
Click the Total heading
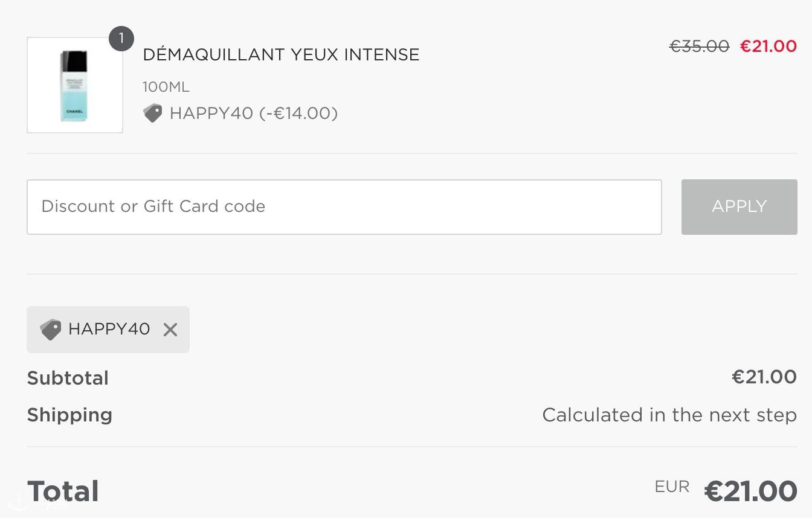pyautogui.click(x=63, y=491)
